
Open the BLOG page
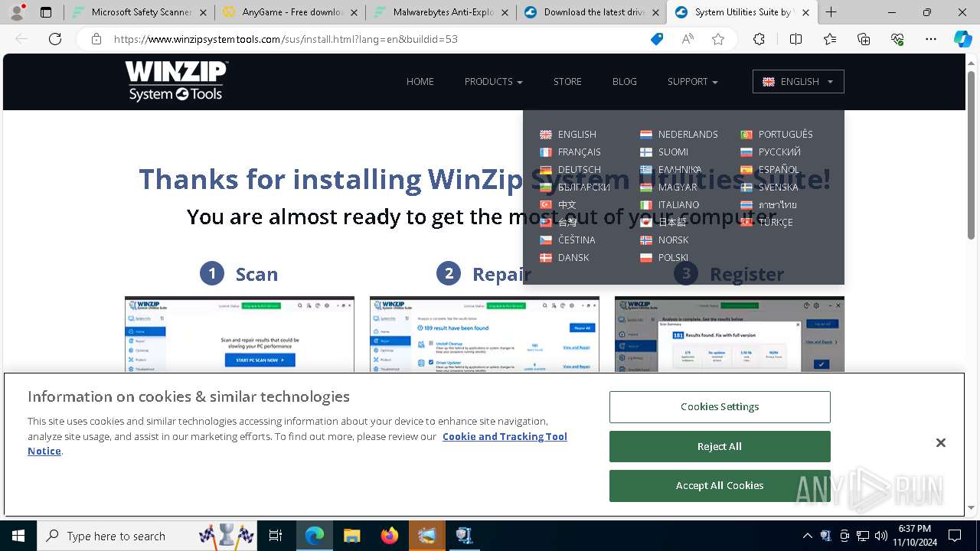[625, 82]
